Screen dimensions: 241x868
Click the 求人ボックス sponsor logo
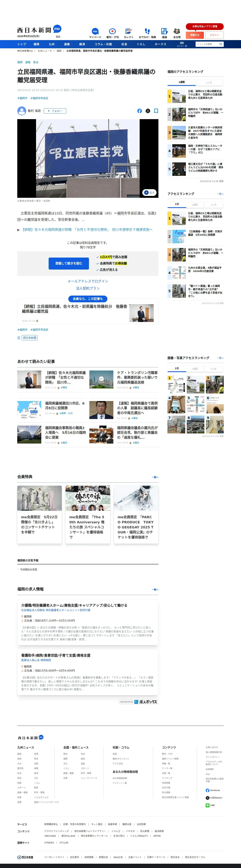point(145,702)
